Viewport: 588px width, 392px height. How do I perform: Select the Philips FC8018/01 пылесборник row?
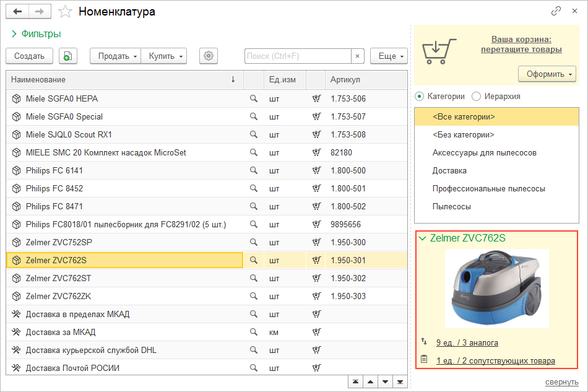tap(207, 224)
